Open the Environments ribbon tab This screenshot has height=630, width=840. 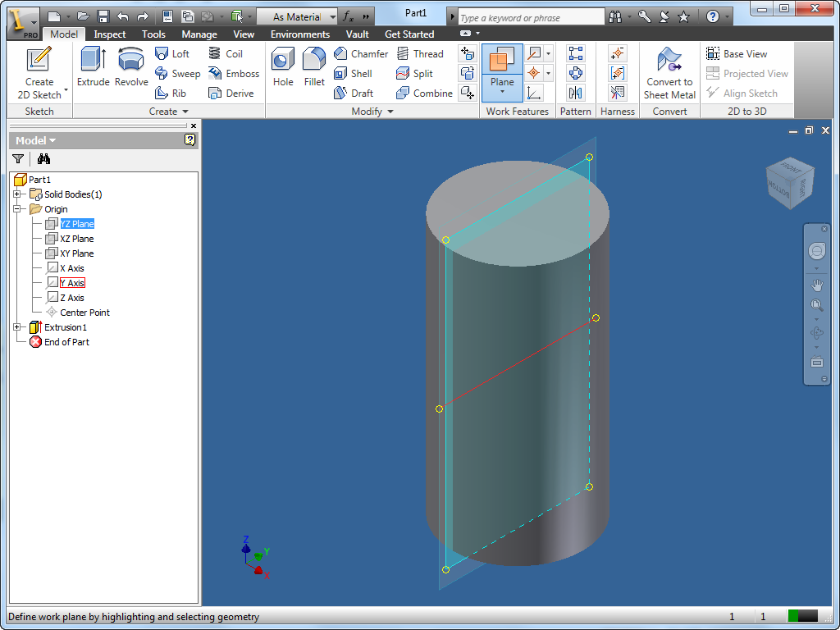tap(300, 34)
